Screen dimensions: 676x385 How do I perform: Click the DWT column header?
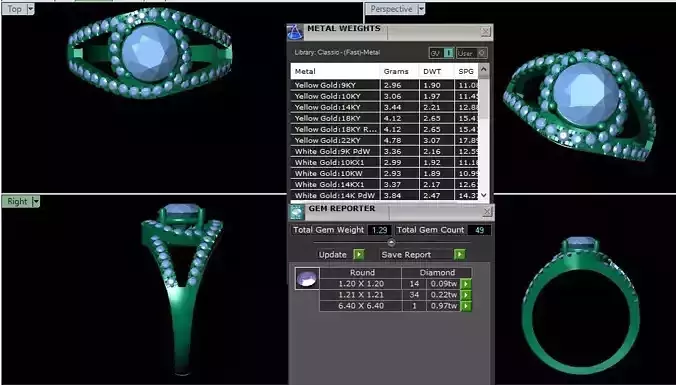coord(436,71)
